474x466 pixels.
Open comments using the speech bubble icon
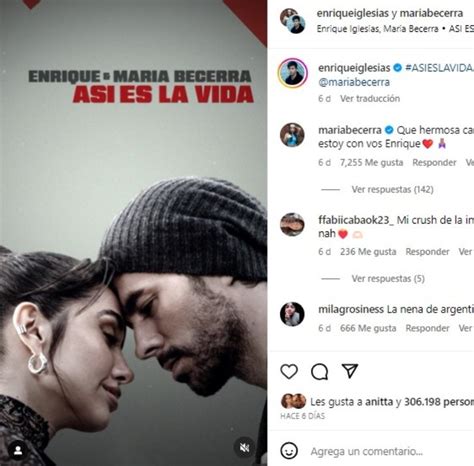[319, 371]
